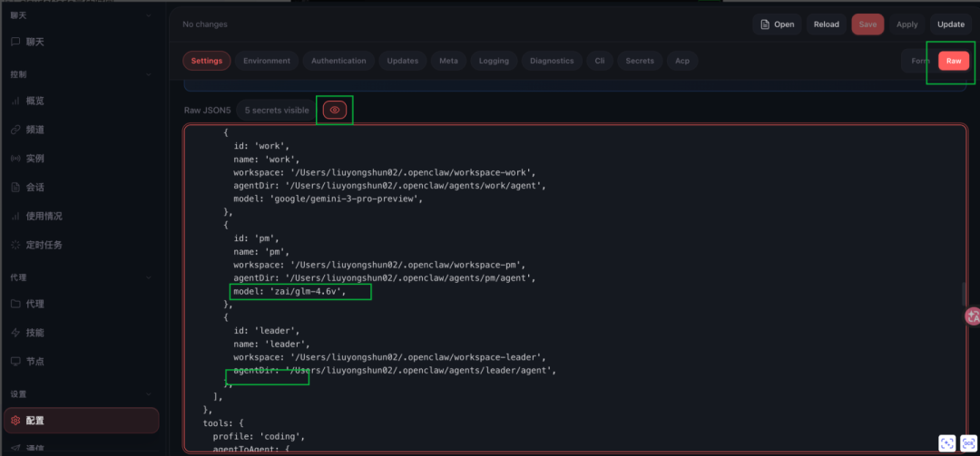Click the Update button
980x456 pixels.
951,24
